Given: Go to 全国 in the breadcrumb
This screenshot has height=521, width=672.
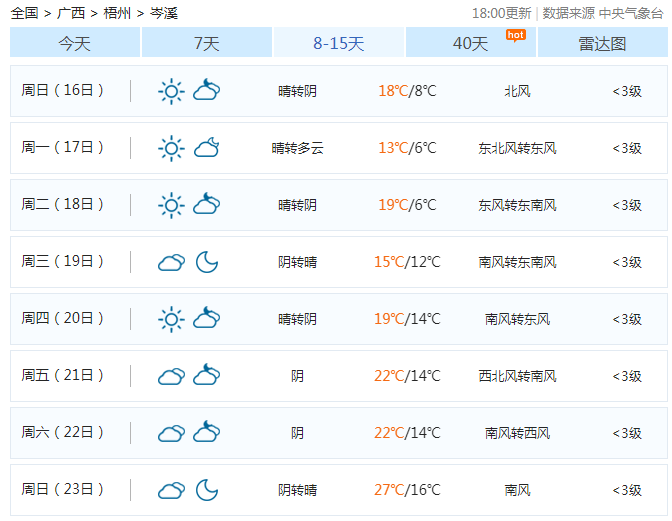Looking at the screenshot, I should click(24, 13).
